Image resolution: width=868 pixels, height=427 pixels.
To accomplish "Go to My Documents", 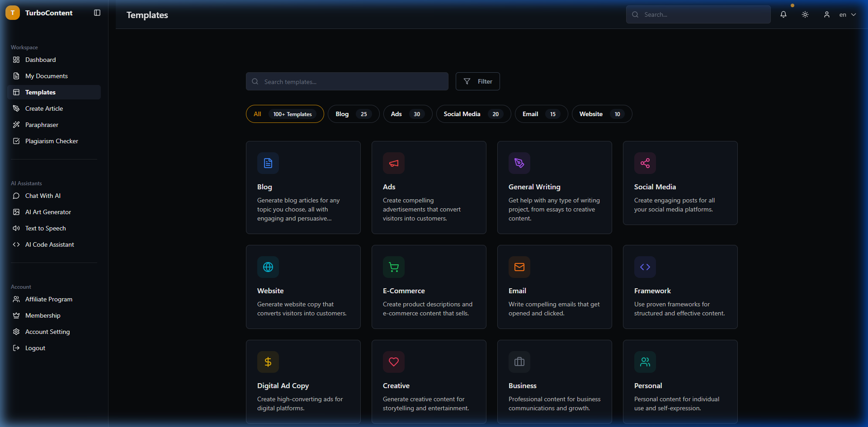I will (46, 76).
